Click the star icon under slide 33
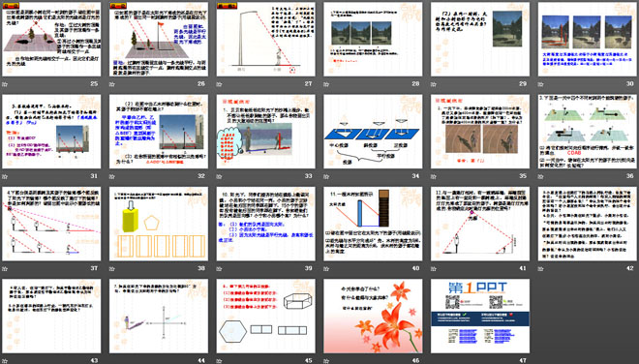The width and height of the screenshot is (639, 364). click(219, 176)
